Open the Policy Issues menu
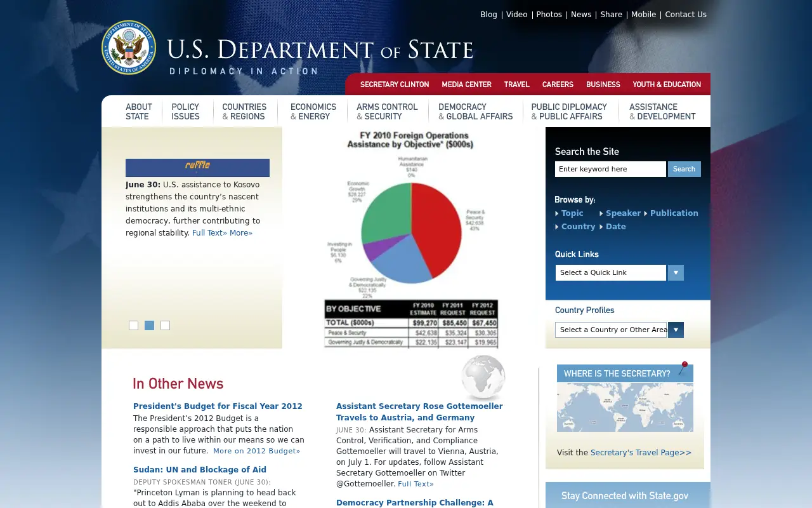Image resolution: width=812 pixels, height=508 pixels. pyautogui.click(x=185, y=112)
